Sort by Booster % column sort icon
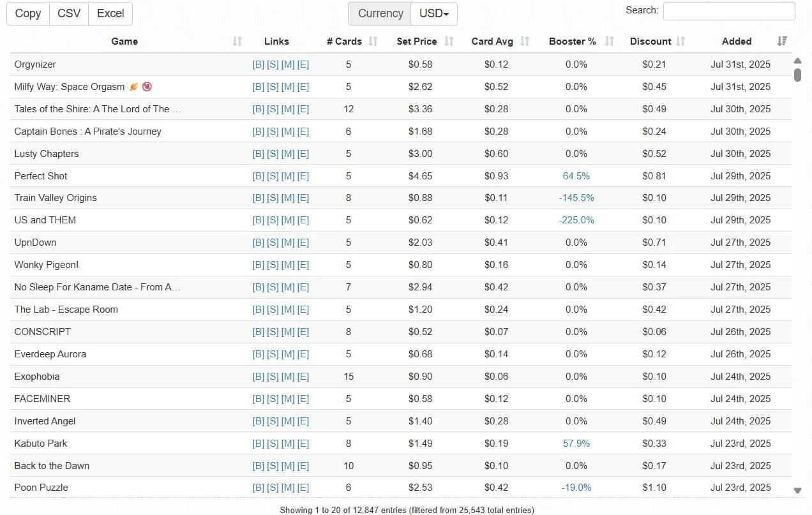The image size is (812, 515). click(610, 41)
